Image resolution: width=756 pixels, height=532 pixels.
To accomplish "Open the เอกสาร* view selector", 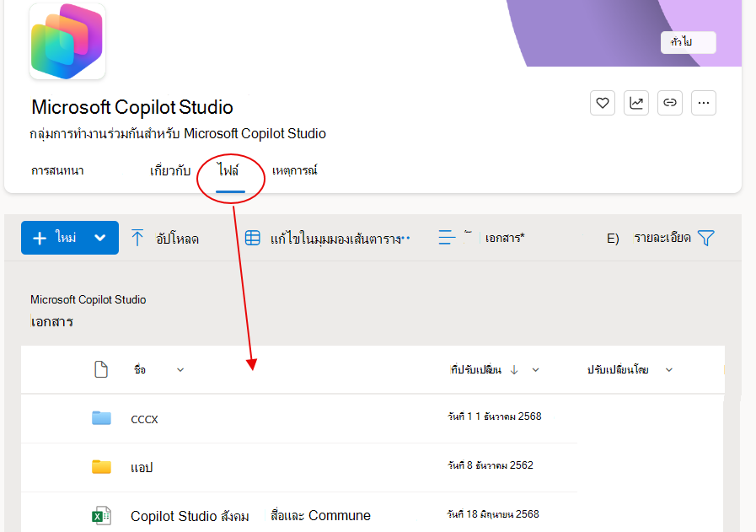I will pyautogui.click(x=505, y=238).
